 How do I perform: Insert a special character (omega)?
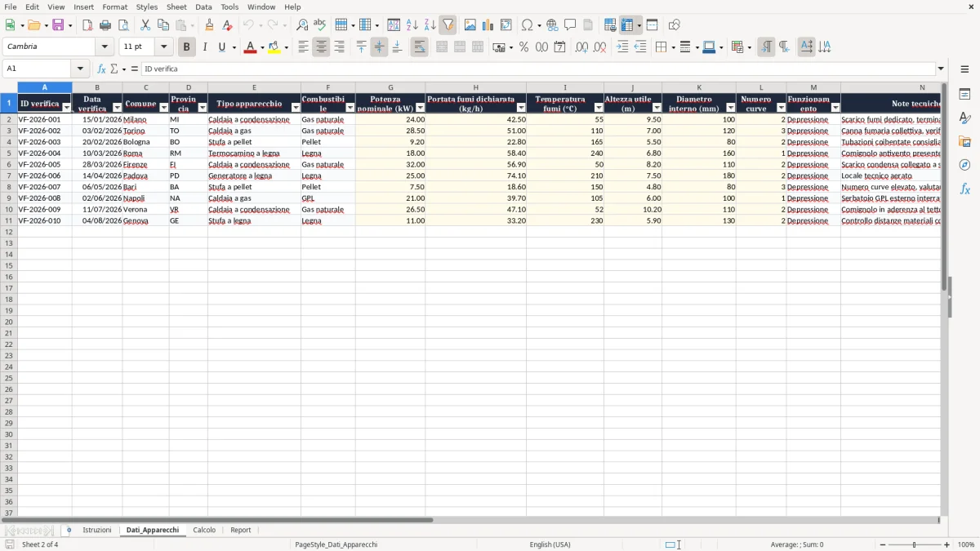(x=528, y=25)
